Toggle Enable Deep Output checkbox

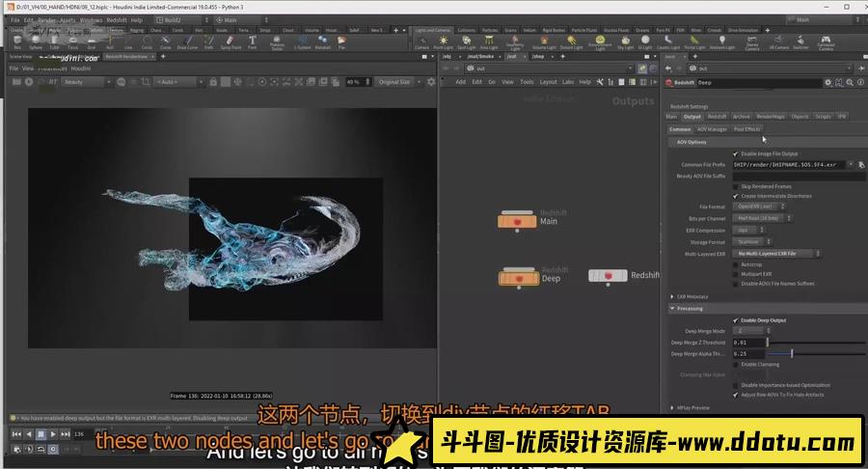point(736,320)
